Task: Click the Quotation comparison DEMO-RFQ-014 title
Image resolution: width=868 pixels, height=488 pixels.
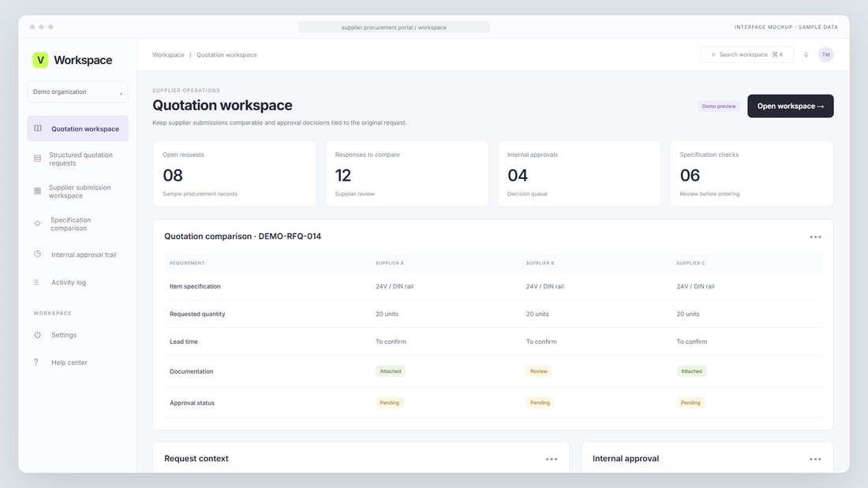Action: pos(242,237)
